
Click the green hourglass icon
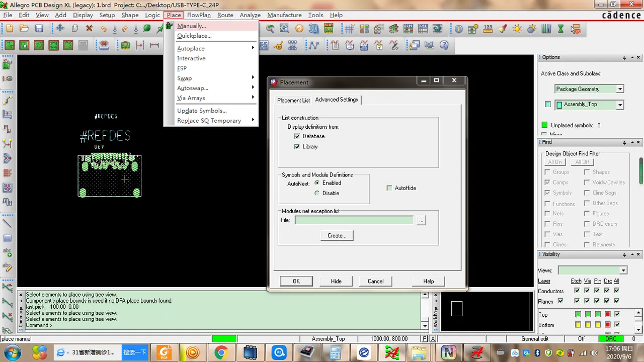[x=560, y=29]
